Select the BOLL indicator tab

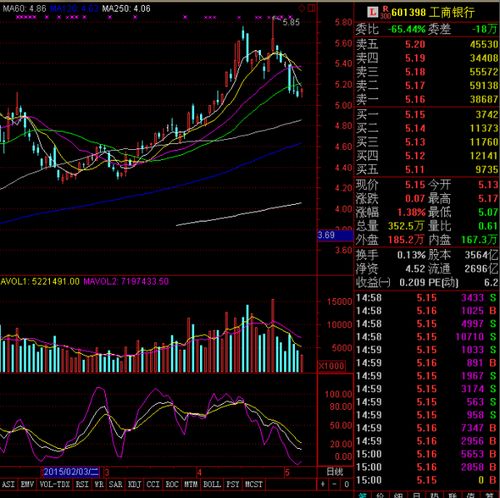[x=212, y=484]
